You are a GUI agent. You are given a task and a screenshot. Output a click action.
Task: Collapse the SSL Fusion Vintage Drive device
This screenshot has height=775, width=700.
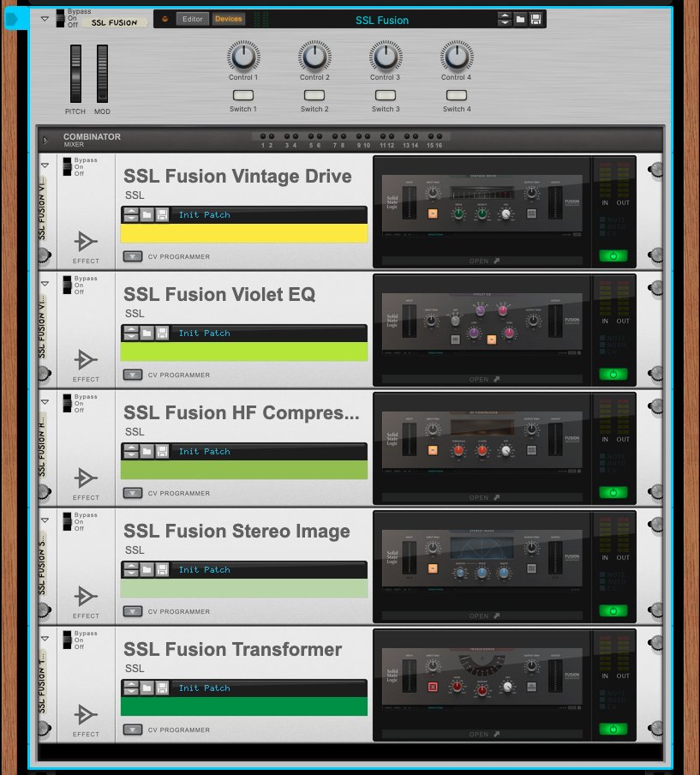pyautogui.click(x=45, y=165)
